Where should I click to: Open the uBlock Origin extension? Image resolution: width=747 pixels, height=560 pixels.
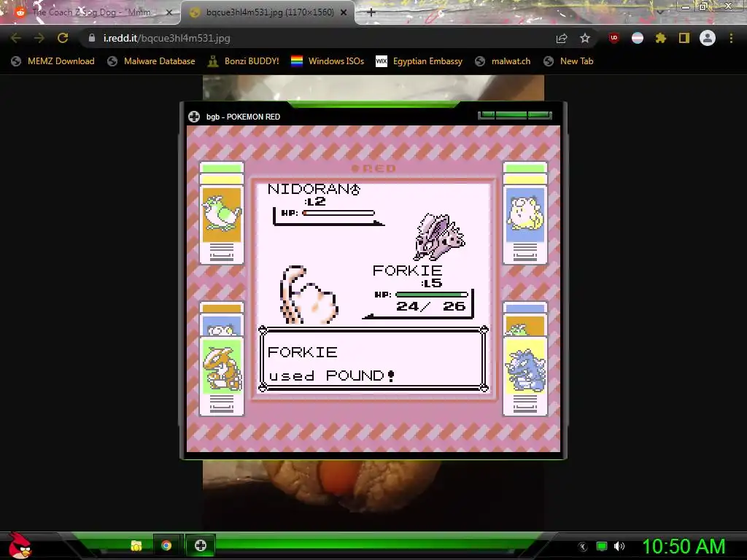click(x=614, y=38)
